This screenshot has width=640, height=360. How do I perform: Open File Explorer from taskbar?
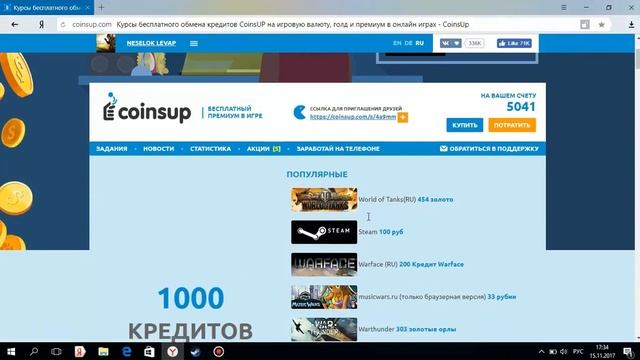(103, 351)
